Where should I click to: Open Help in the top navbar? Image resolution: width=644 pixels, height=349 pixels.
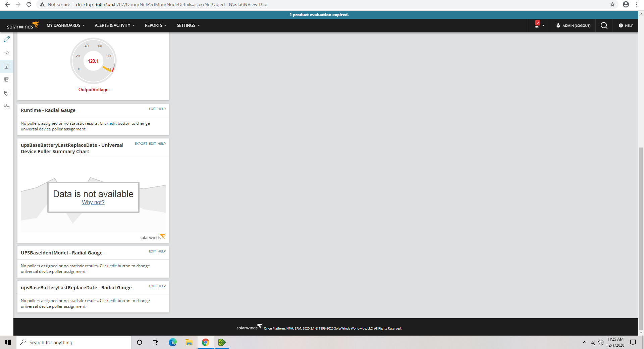[626, 25]
